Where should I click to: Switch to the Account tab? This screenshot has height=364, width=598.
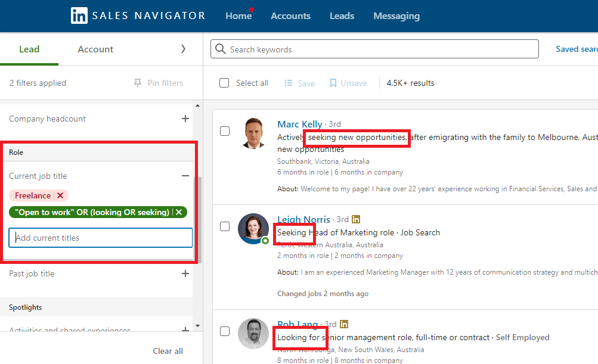coord(95,49)
